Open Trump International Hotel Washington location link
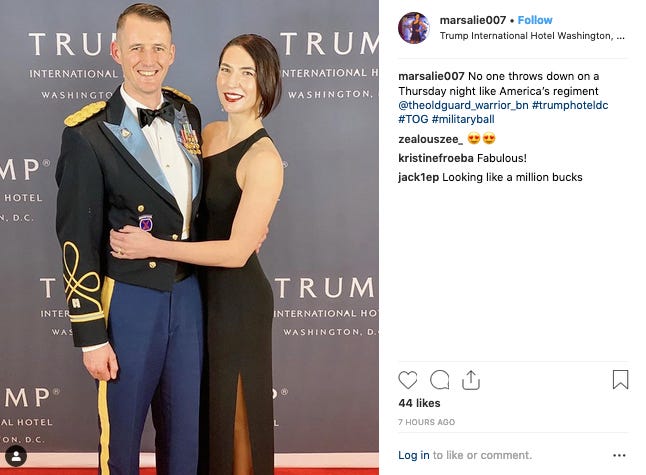This screenshot has height=475, width=646. coord(532,36)
